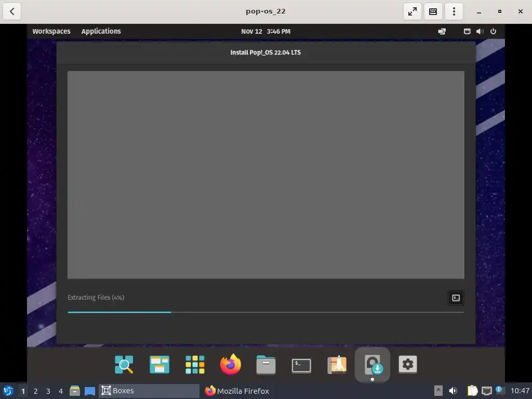Open Settings gear from the dock
Viewport: 532px width, 399px height.
click(407, 364)
